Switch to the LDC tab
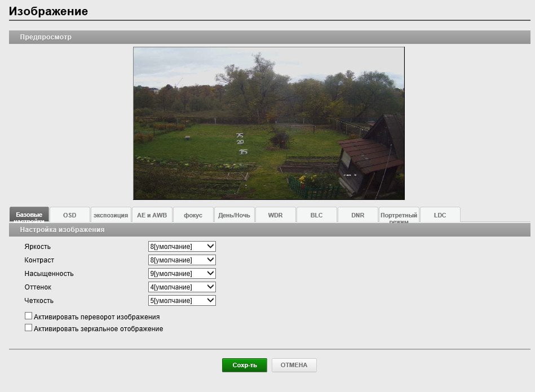 click(x=440, y=215)
